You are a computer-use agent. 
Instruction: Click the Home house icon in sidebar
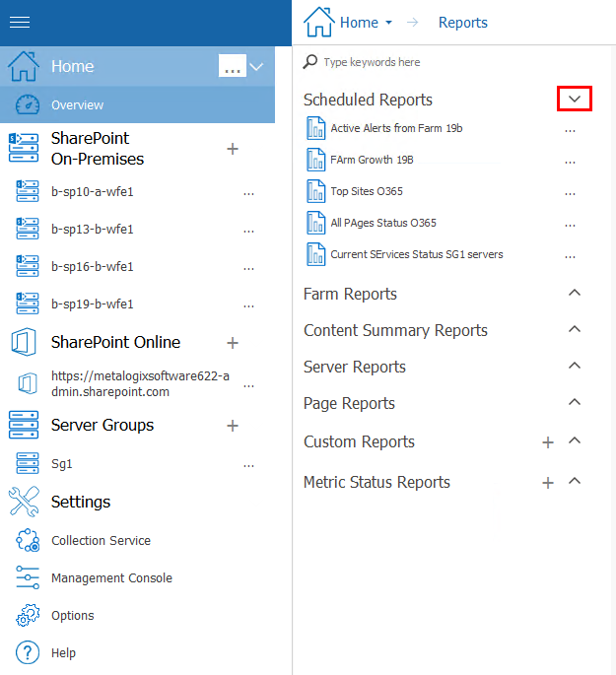tap(24, 66)
